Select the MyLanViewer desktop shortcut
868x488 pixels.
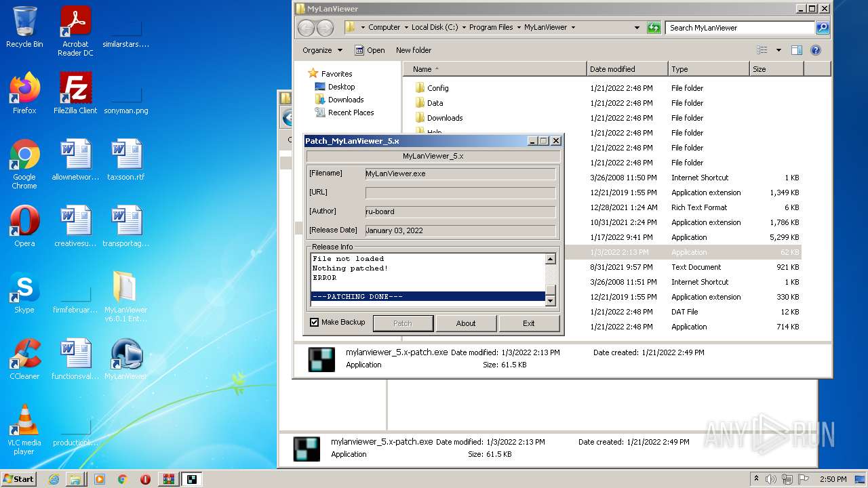click(x=126, y=359)
